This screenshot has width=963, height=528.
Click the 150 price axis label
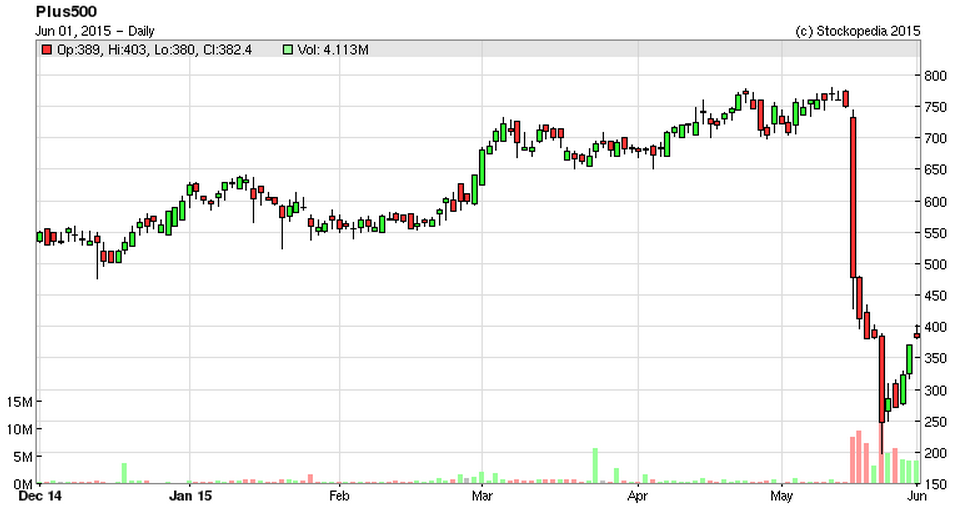(x=935, y=484)
